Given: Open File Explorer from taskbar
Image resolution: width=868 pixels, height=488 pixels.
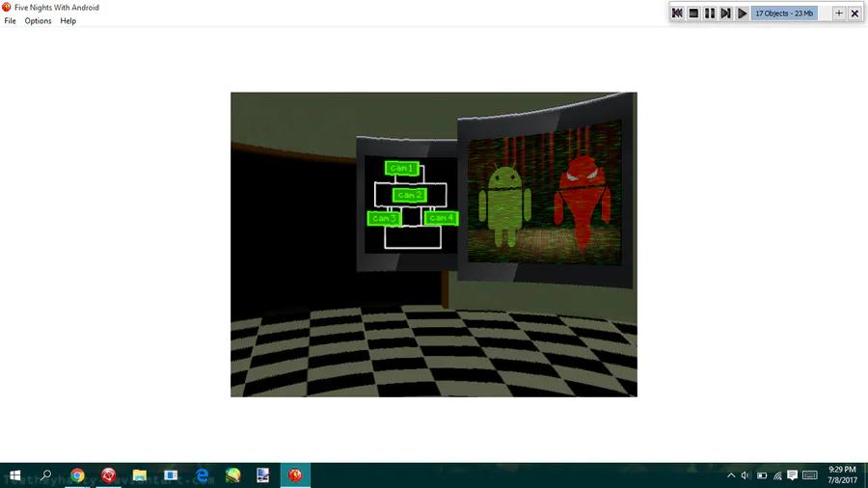Looking at the screenshot, I should (140, 475).
